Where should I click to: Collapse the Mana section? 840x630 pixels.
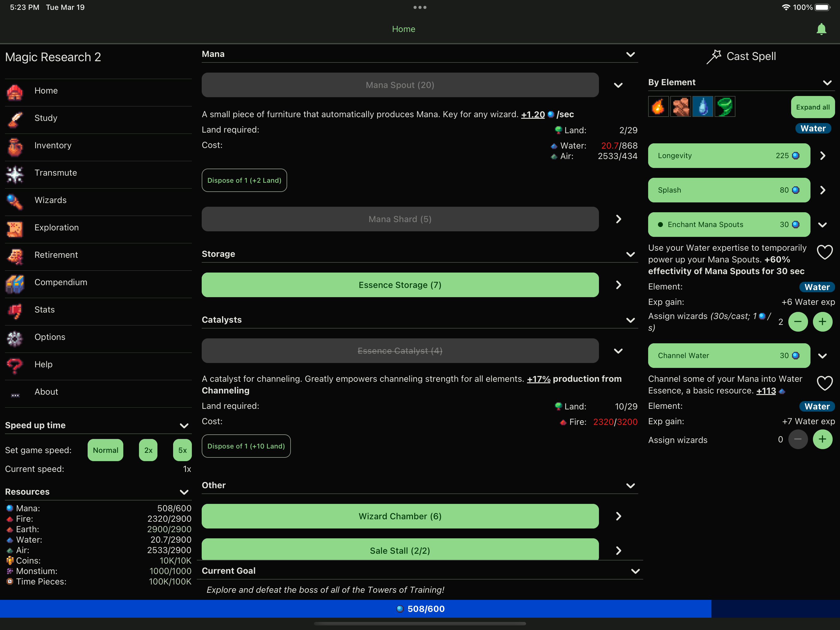point(630,54)
